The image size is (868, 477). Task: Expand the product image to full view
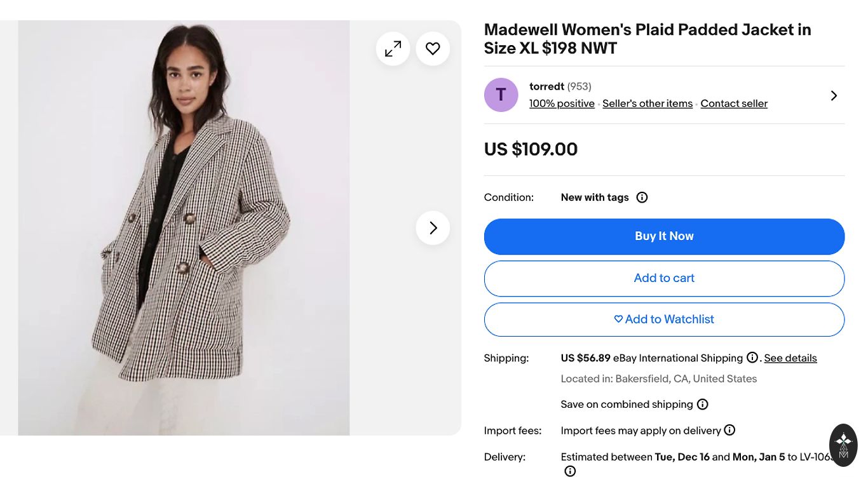393,49
